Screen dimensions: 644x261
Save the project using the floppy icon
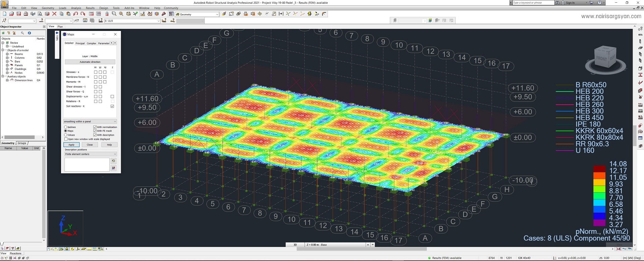tap(18, 14)
